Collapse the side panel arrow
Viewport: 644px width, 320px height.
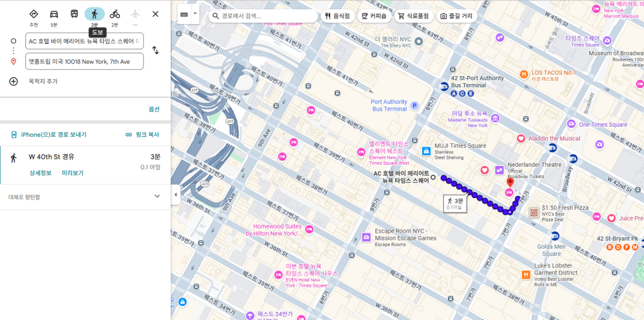pos(176,195)
